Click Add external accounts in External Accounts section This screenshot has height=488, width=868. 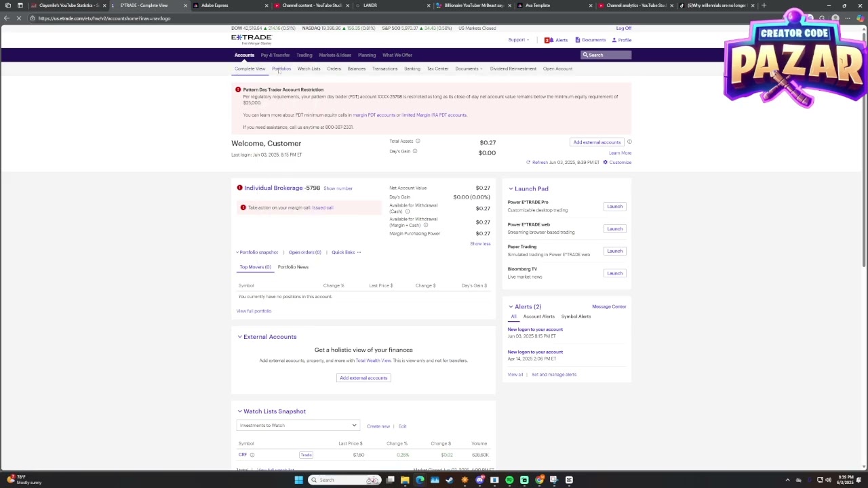(363, 378)
